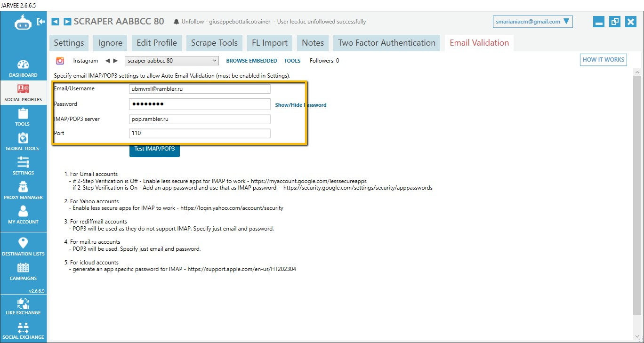Viewport: 644px width, 343px height.
Task: Click the HOW IT WORKS button
Action: [x=604, y=60]
